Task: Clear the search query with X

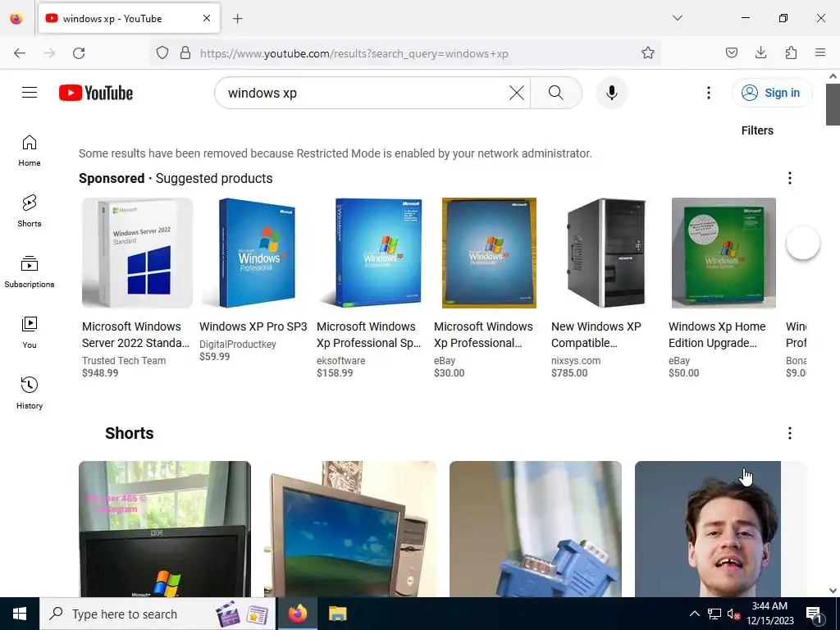Action: [517, 93]
